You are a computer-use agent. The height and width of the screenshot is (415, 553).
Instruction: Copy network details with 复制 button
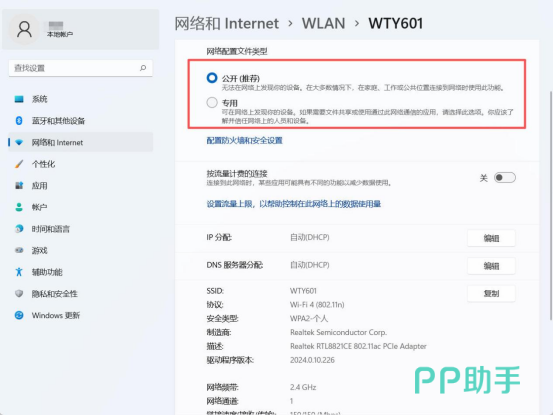(x=491, y=293)
